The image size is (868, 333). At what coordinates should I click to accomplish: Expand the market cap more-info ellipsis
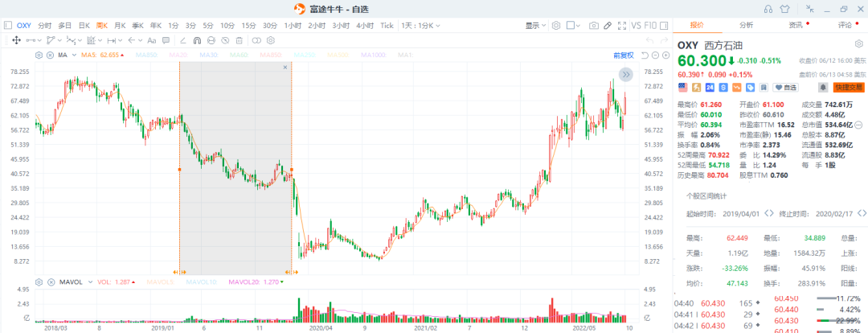point(858,125)
